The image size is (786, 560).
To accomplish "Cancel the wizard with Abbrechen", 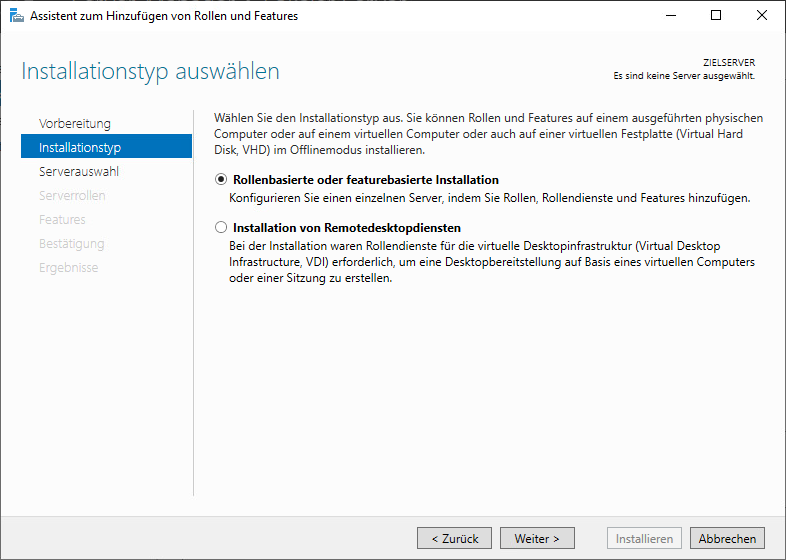I will point(727,538).
